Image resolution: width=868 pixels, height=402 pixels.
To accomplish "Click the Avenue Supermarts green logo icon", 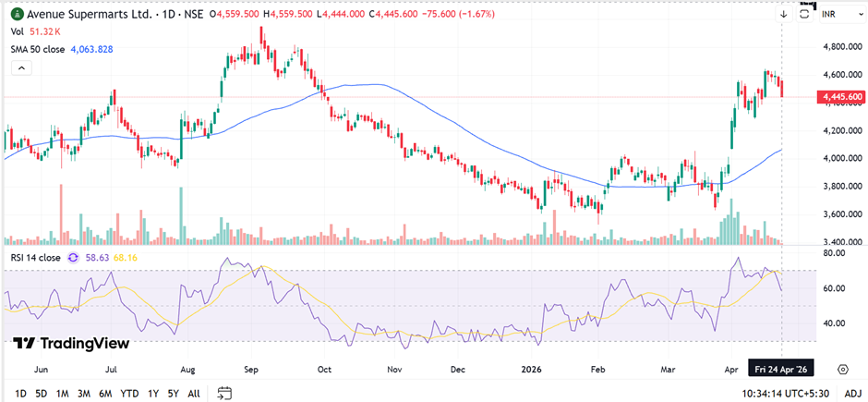I will pyautogui.click(x=17, y=15).
